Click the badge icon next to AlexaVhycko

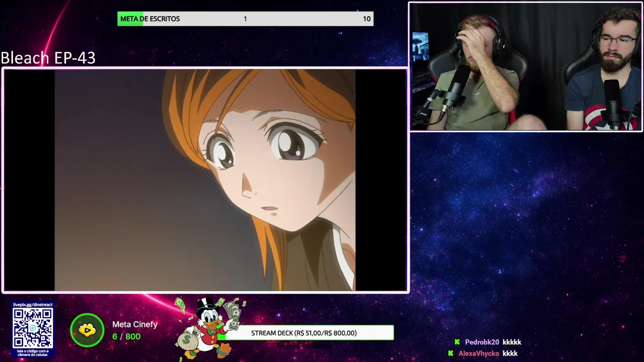click(450, 353)
